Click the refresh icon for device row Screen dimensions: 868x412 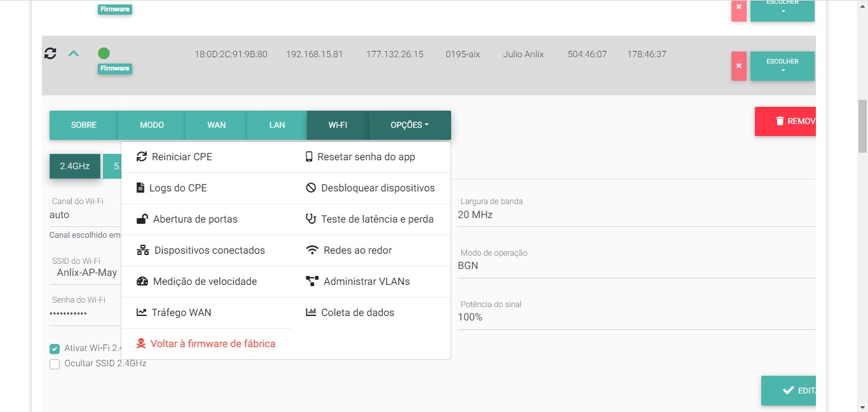point(50,53)
